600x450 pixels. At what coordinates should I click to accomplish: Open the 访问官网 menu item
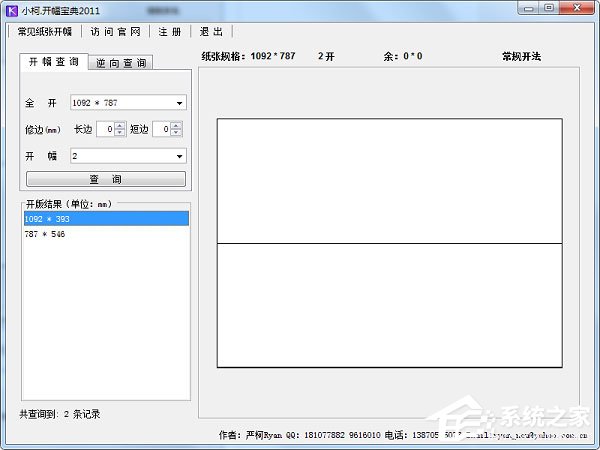(x=115, y=31)
